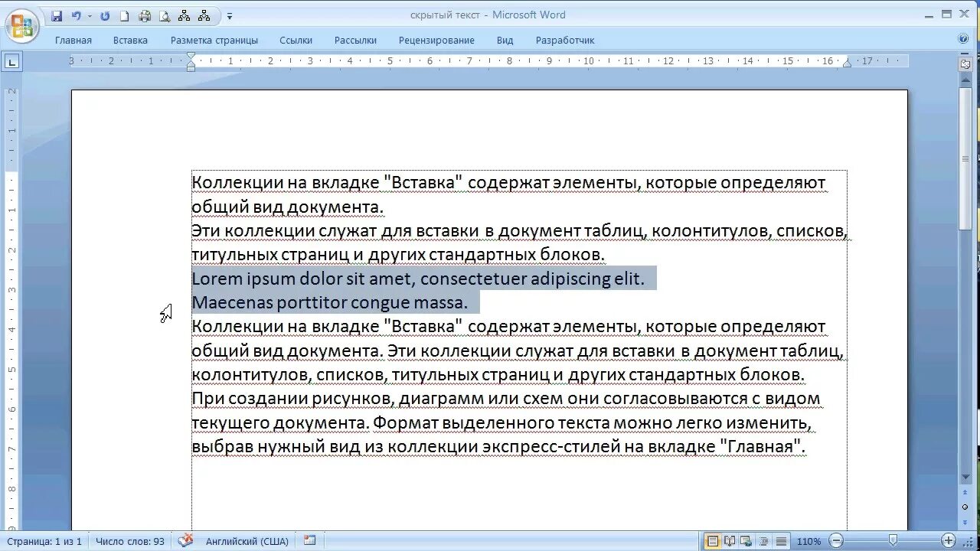Redo the last action
This screenshot has width=980, height=551.
pos(105,15)
